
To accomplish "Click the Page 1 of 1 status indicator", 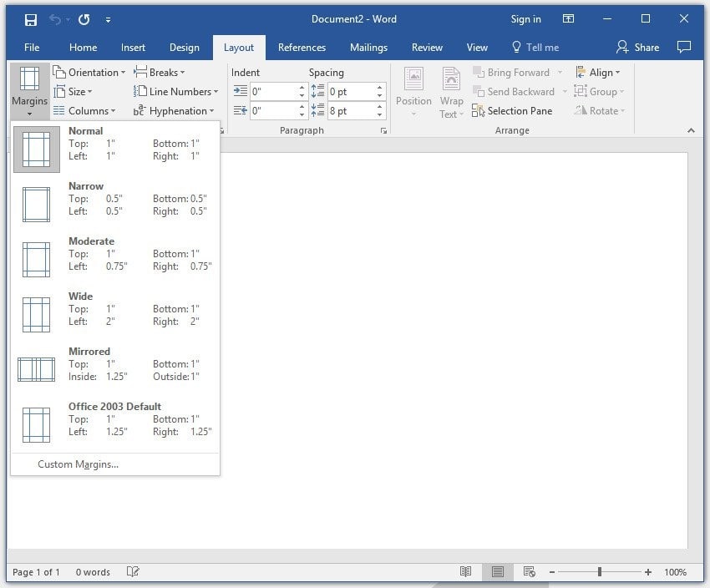I will 36,572.
